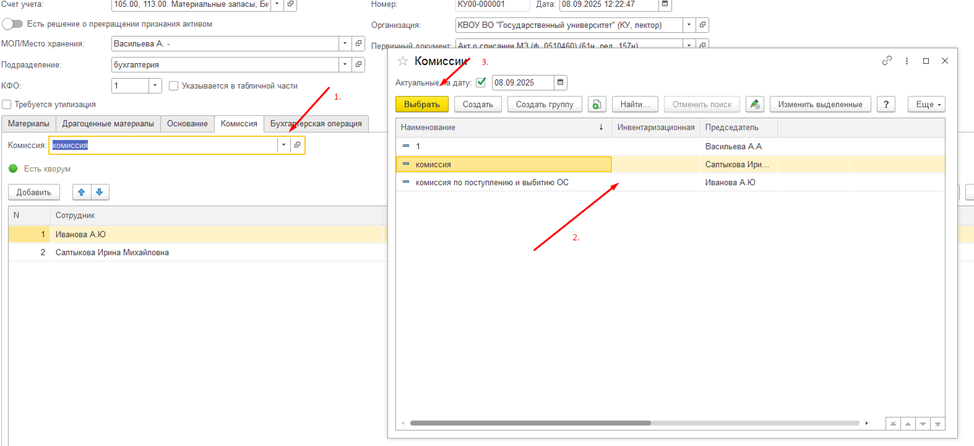Click Добавить button above employee list
Screen dimensions: 974x446
click(x=34, y=193)
